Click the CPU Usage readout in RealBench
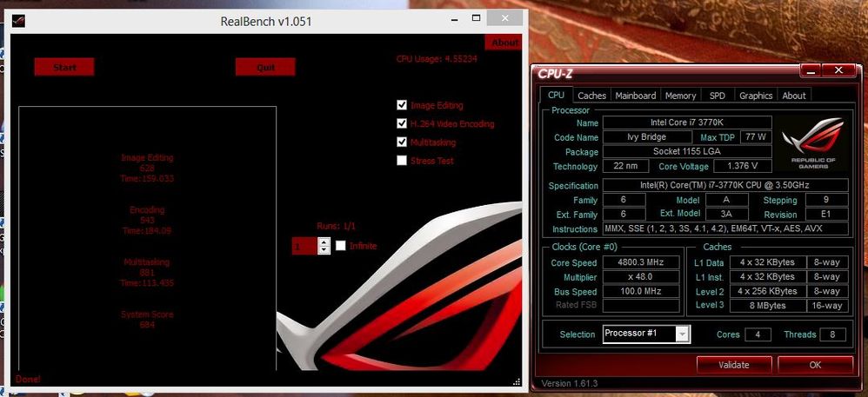This screenshot has height=397, width=868. click(x=437, y=58)
